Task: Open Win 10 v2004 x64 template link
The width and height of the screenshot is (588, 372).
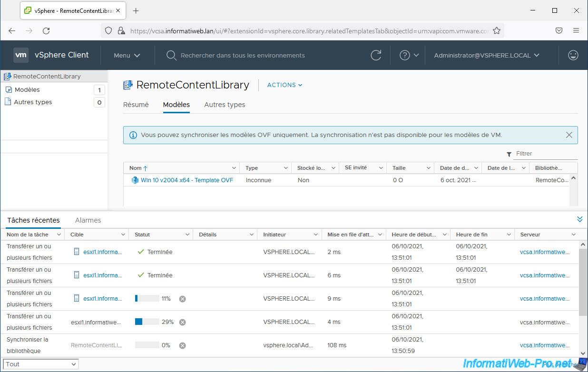Action: pyautogui.click(x=186, y=180)
